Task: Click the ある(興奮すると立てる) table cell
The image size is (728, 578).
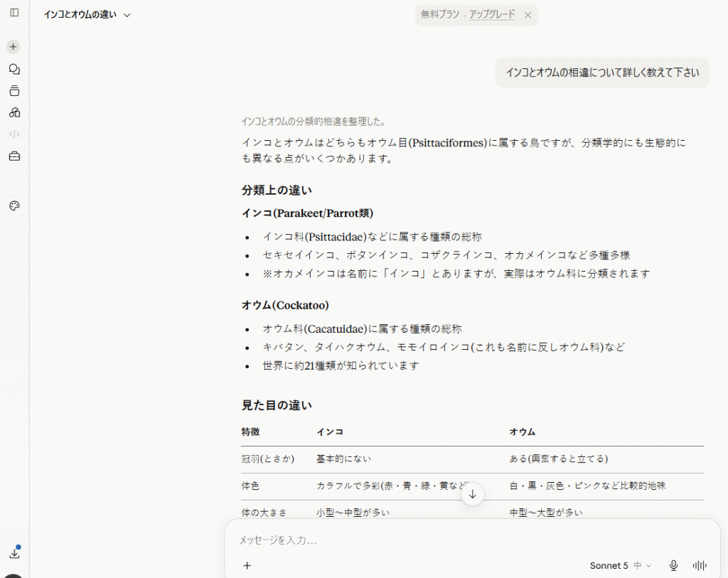Action: tap(559, 459)
